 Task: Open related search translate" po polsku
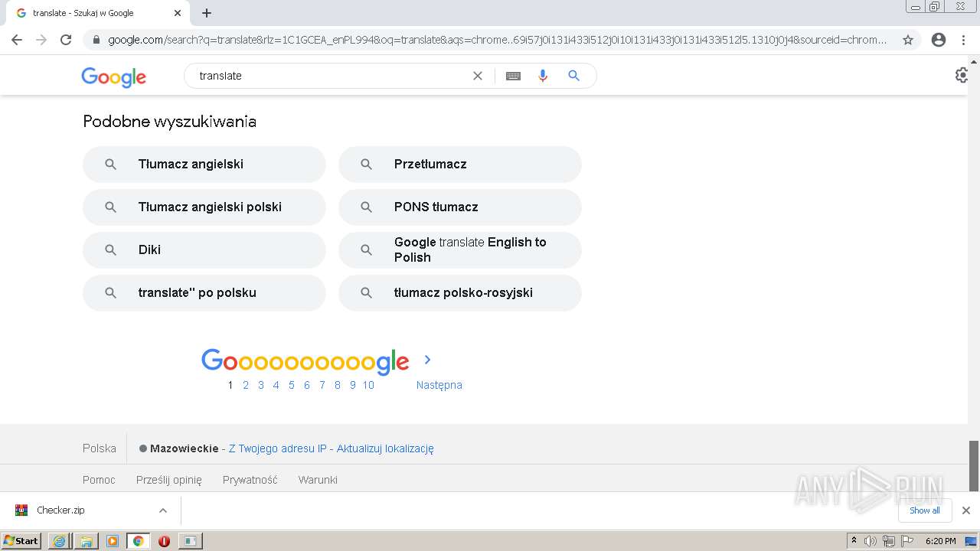point(204,293)
